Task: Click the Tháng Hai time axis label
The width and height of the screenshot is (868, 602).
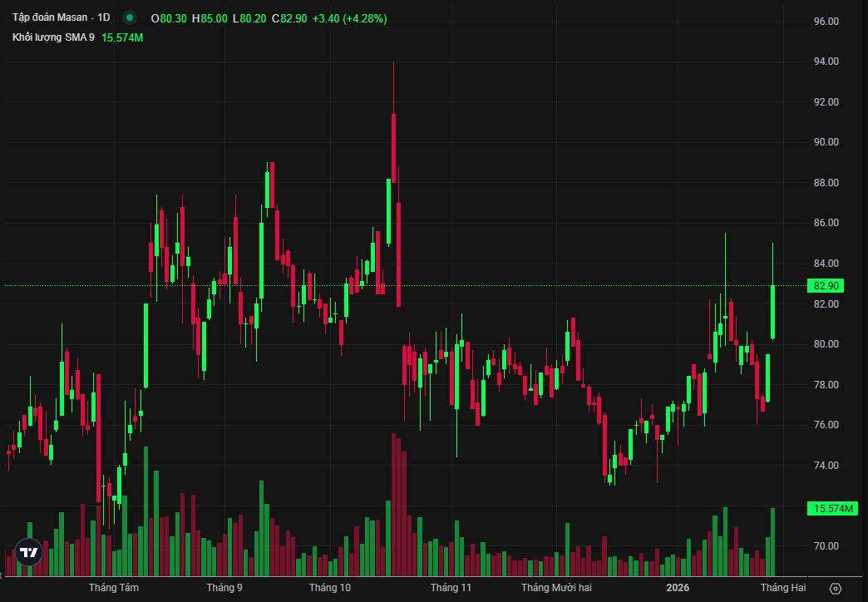Action: click(783, 588)
